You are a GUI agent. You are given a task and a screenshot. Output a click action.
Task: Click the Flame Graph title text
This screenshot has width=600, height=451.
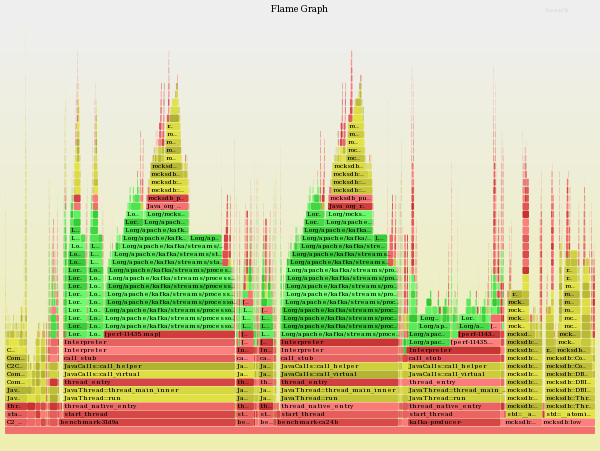point(299,9)
